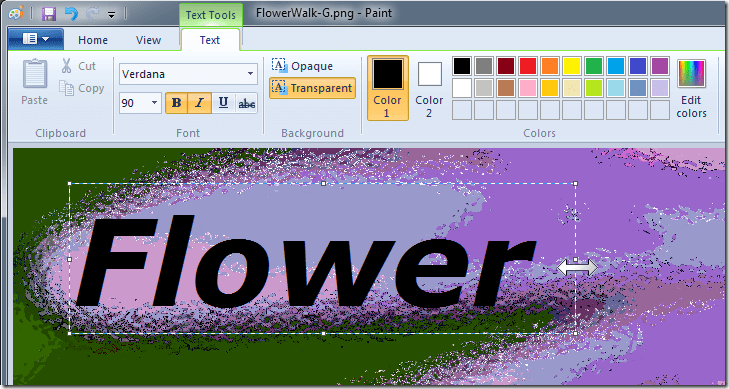Pick the yellow color swatch
The image size is (729, 389).
click(x=572, y=66)
